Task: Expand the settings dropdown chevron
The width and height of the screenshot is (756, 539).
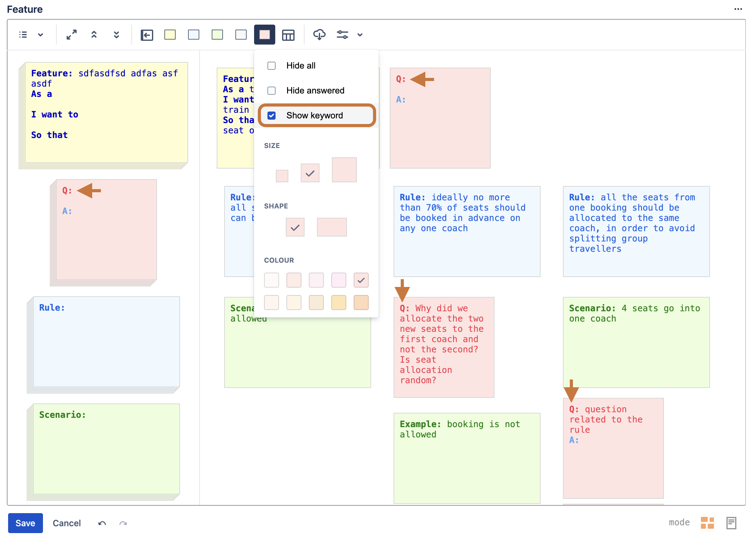Action: click(x=360, y=35)
